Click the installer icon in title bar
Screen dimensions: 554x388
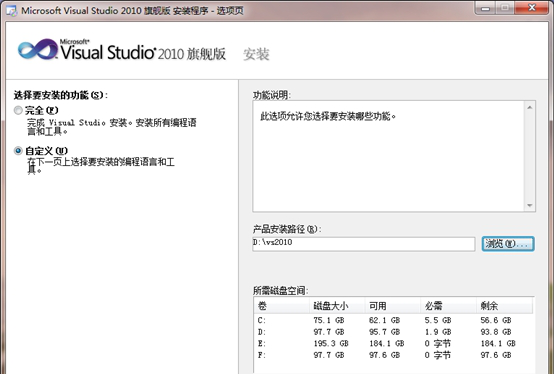click(x=11, y=11)
